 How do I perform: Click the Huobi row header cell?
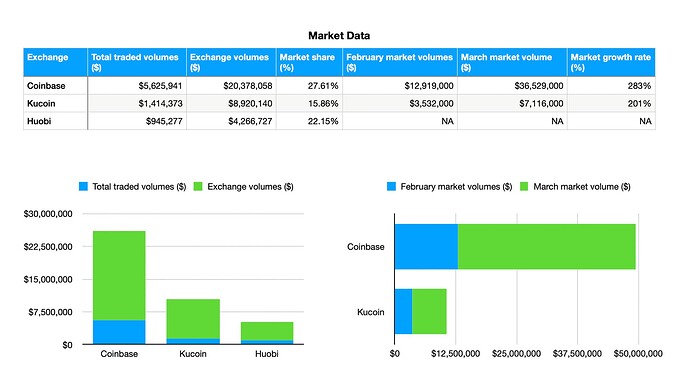click(x=55, y=121)
